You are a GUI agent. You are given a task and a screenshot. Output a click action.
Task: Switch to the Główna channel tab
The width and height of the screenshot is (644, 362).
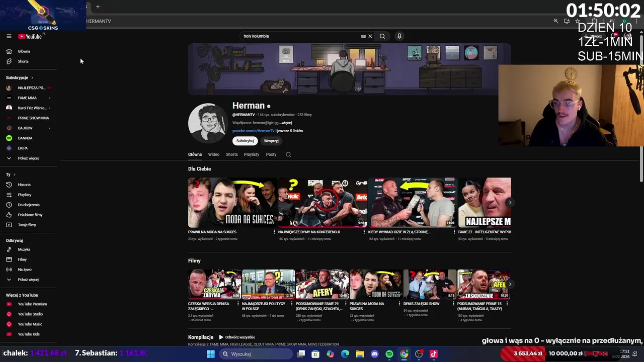coord(195,155)
